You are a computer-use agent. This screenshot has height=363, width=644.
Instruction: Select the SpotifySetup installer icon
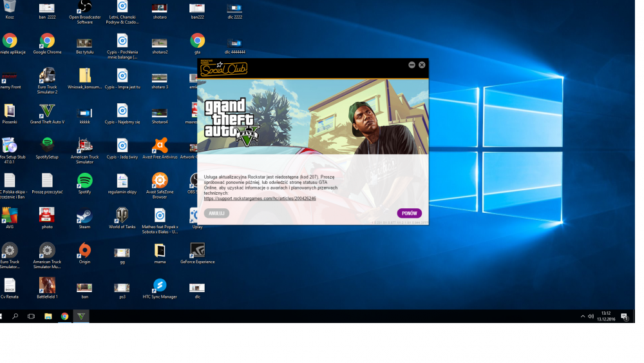[x=47, y=149]
